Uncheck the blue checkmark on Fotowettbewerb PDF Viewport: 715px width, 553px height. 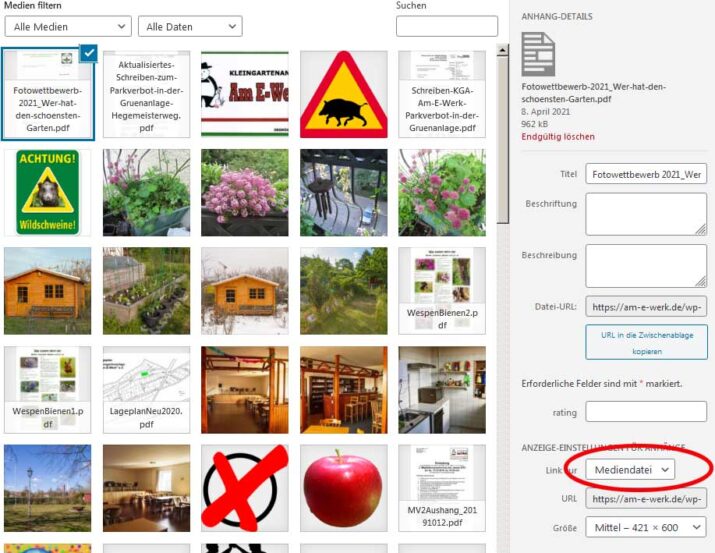[x=88, y=53]
